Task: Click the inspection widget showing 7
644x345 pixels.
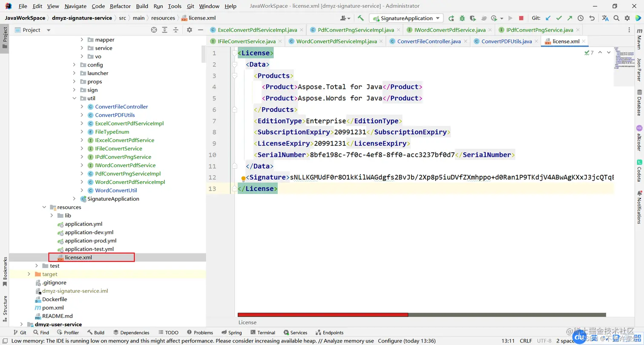Action: [589, 53]
